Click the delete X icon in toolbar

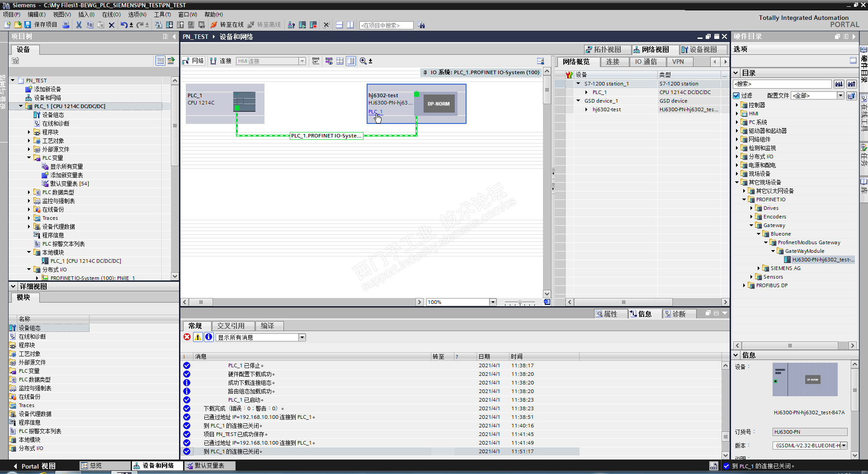[112, 25]
